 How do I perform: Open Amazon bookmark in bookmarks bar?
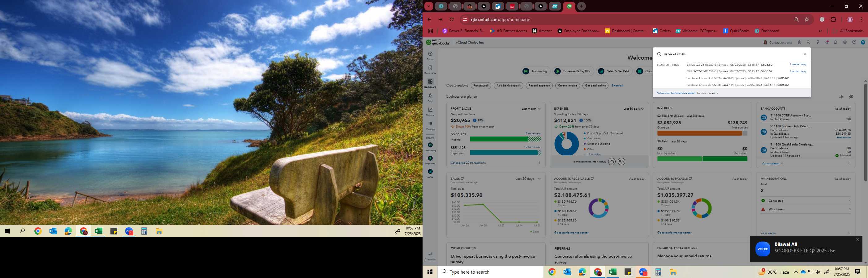tap(542, 31)
